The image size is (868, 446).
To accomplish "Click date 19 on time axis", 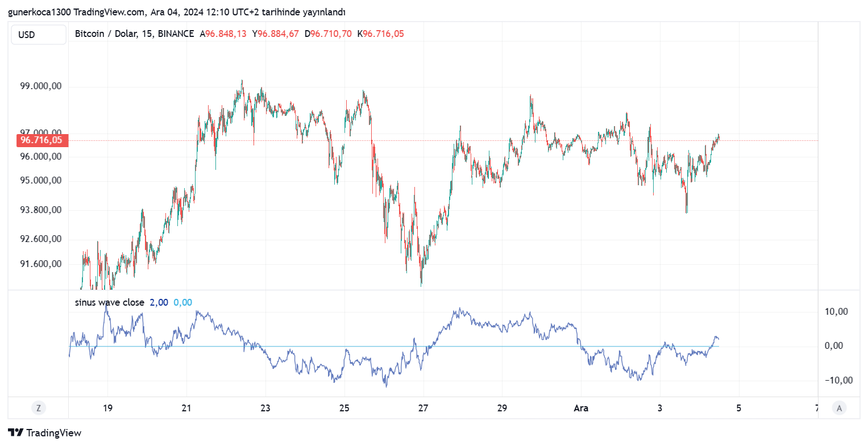I will point(107,408).
